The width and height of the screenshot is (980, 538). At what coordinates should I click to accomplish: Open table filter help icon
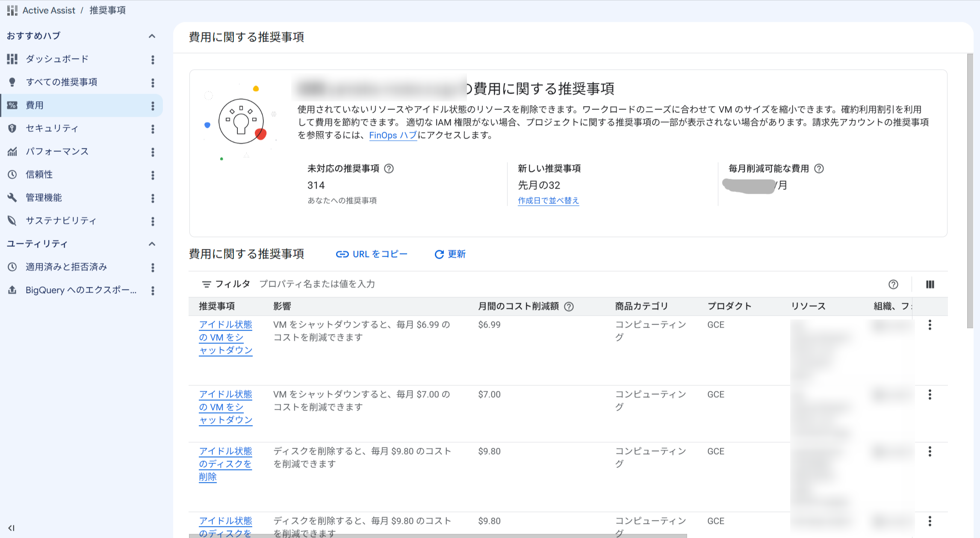(x=893, y=284)
